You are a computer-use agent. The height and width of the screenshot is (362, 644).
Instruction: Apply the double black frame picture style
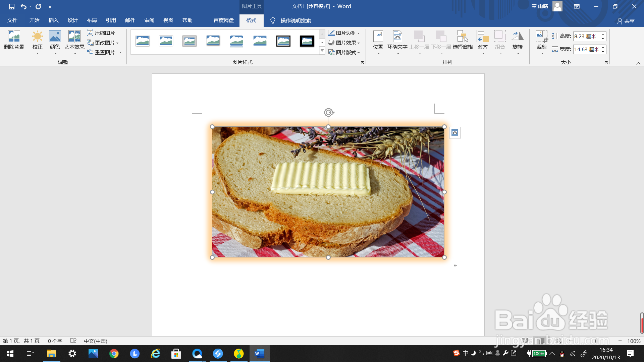click(x=283, y=41)
